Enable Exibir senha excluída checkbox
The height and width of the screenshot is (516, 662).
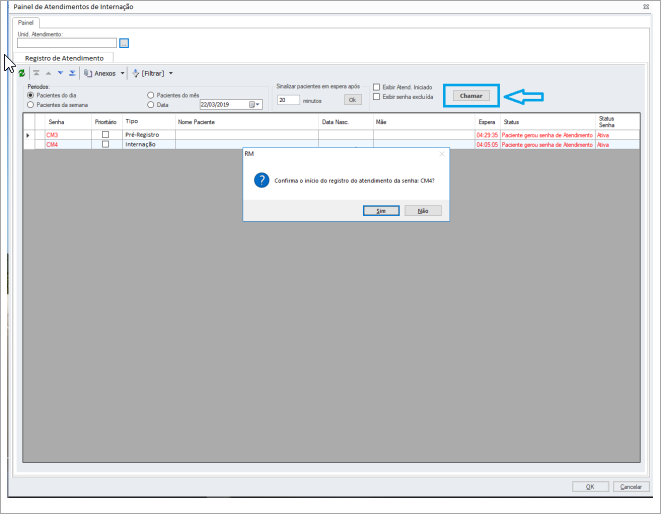pos(377,97)
